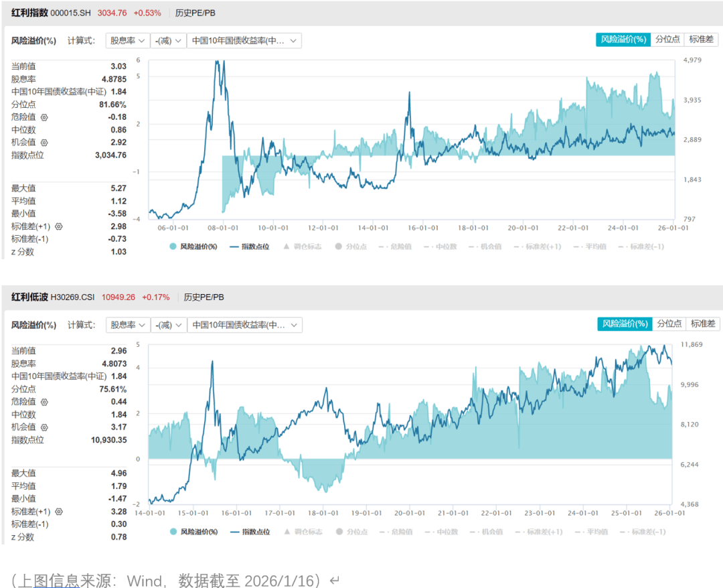The image size is (723, 588).
Task: Expand 股息率 dropdown in 红利指数 panel
Action: 127,41
